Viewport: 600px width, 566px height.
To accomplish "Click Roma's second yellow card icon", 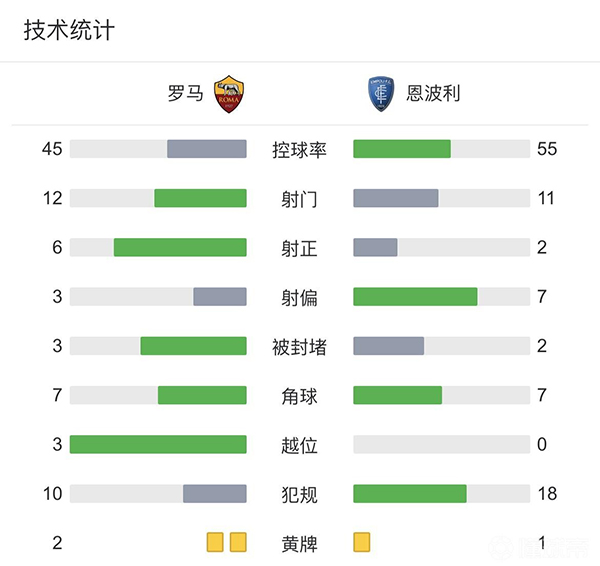I will (238, 542).
